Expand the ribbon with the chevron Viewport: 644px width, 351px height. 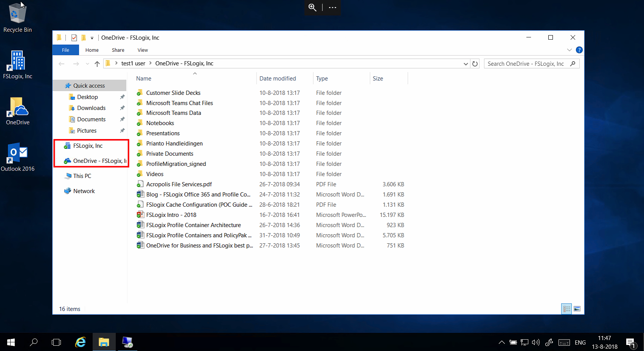click(x=569, y=50)
